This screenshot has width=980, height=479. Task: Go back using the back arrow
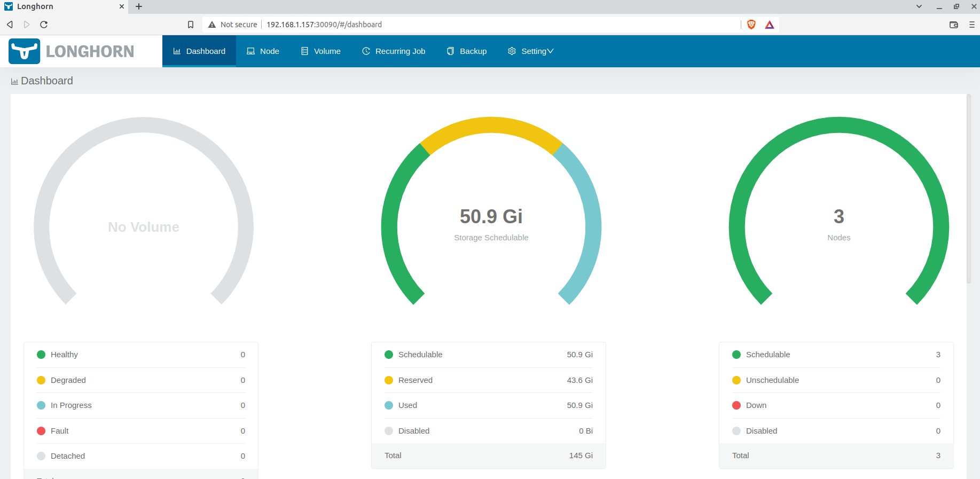pos(10,25)
